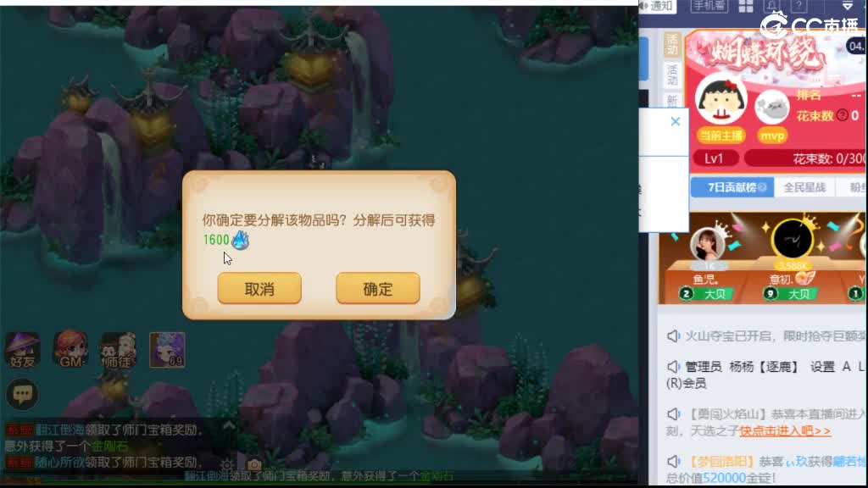Click 鱼儿 大贝 badge
Image resolution: width=868 pixels, height=488 pixels.
[x=706, y=294]
